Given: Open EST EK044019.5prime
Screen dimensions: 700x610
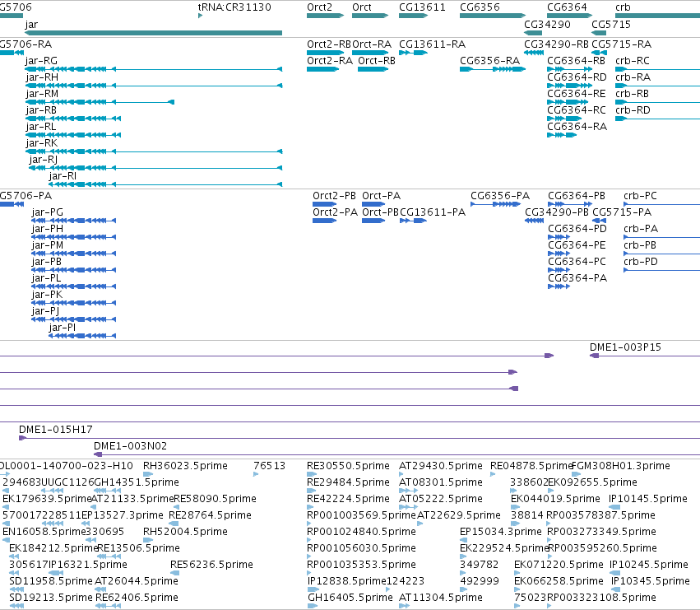Looking at the screenshot, I should coord(515,507).
